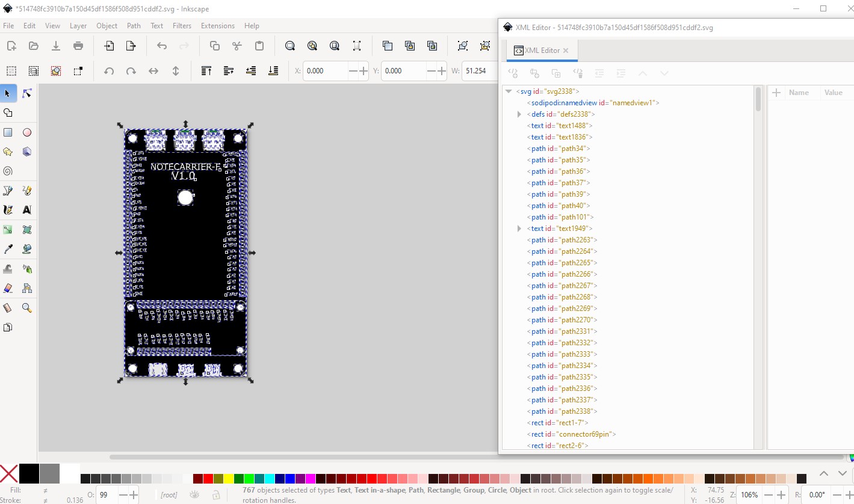Rotate selection 90 degrees clockwise
This screenshot has height=504, width=854.
pos(131,71)
